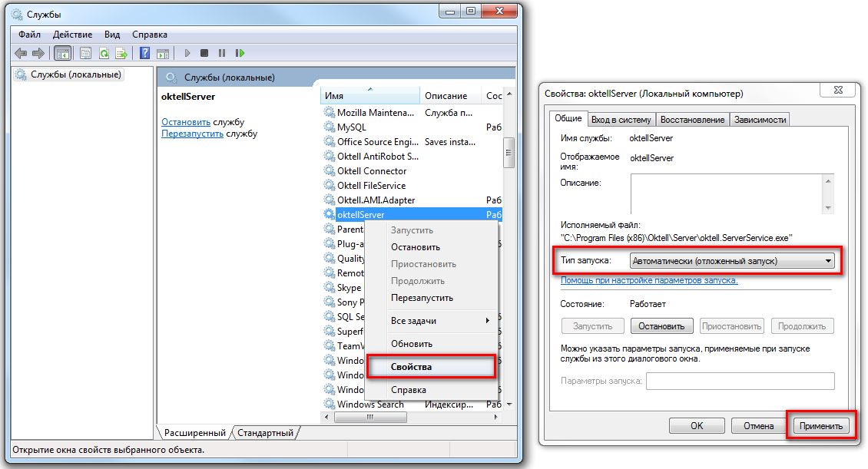Screen dimensions: 868x469
Task: Click the Properties toolbar icon
Action: 84,53
